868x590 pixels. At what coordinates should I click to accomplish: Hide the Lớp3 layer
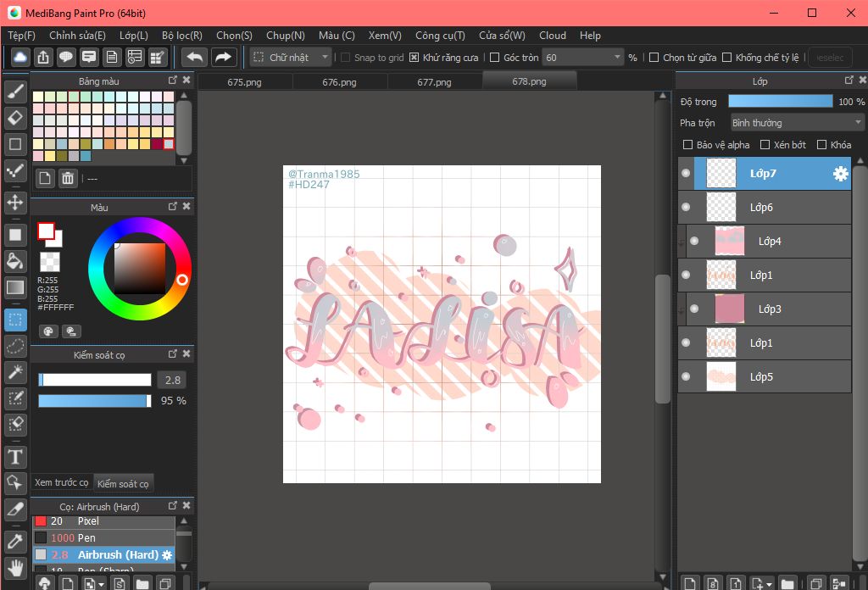point(694,309)
